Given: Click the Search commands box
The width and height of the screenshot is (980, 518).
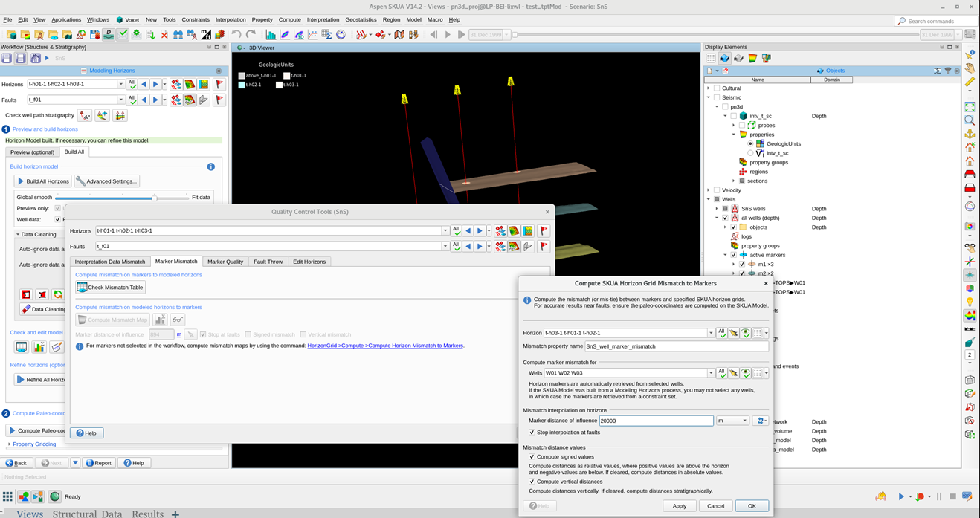Looking at the screenshot, I should pos(936,21).
